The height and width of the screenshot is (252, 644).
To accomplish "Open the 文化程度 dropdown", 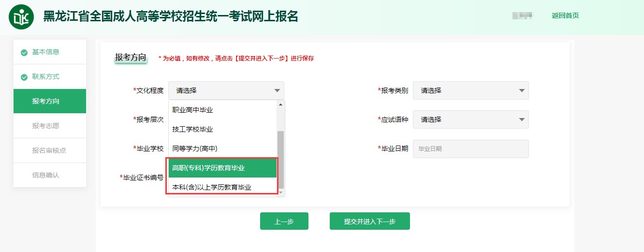I will tap(226, 90).
